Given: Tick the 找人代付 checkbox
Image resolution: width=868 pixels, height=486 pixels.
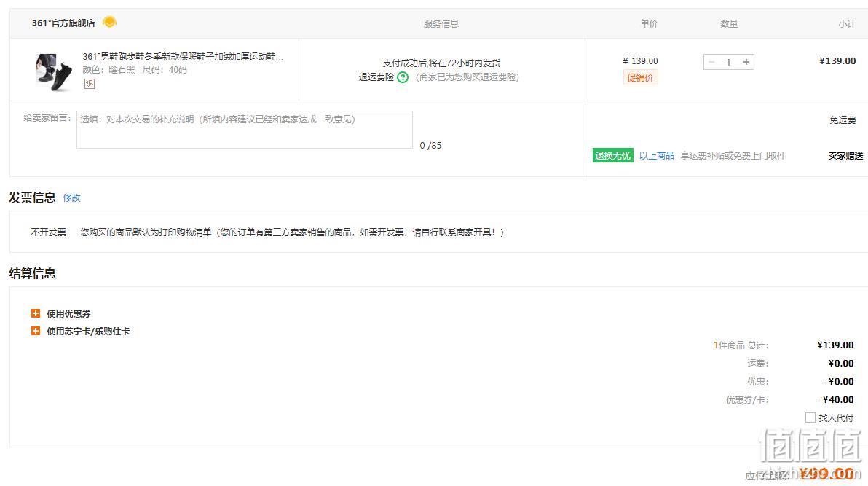Looking at the screenshot, I should click(810, 418).
